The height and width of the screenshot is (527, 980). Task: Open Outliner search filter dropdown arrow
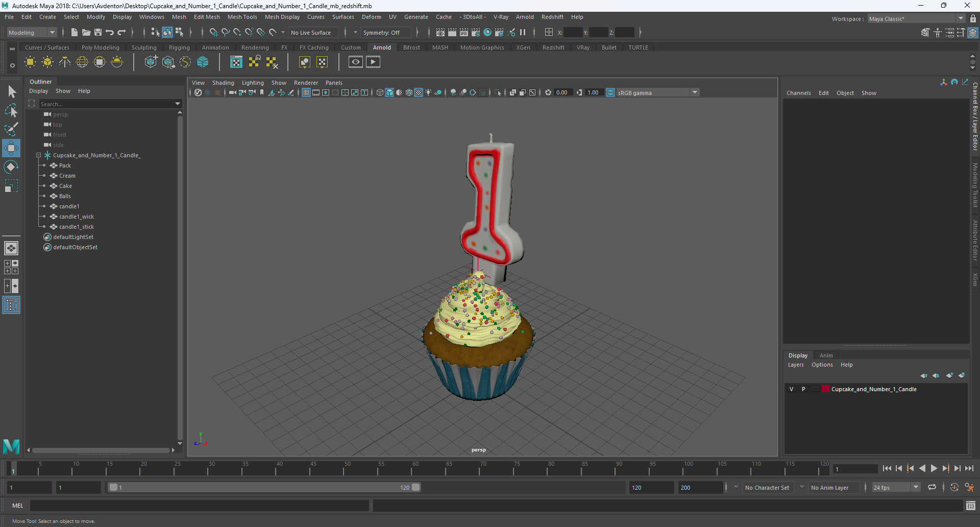click(178, 104)
